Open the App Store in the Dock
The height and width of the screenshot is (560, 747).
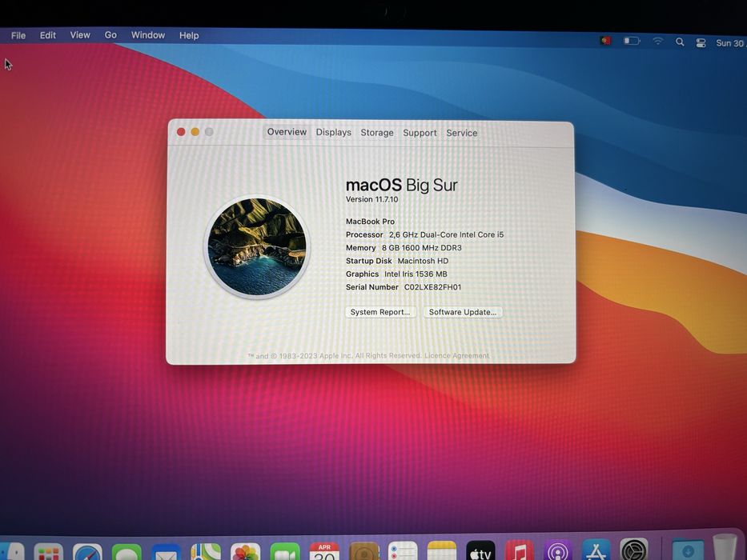[596, 550]
